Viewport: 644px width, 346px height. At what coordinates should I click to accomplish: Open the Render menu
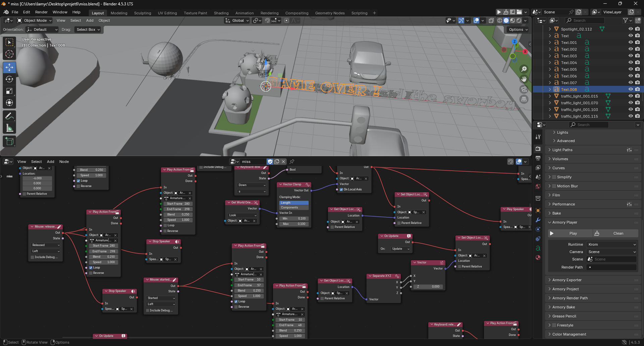[x=41, y=12]
